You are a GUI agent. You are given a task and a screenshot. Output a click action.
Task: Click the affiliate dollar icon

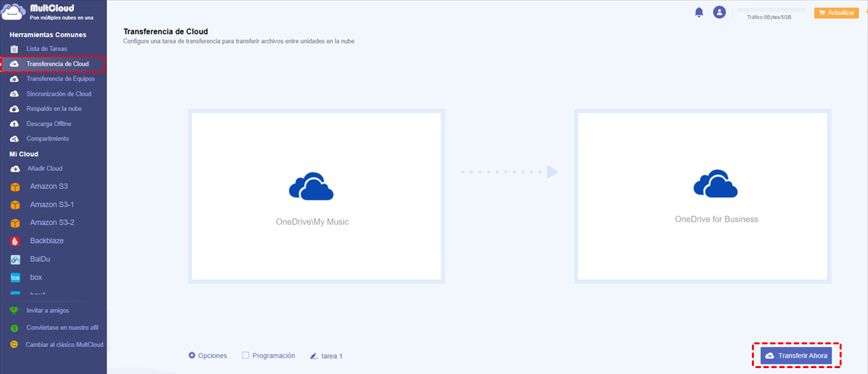point(14,328)
